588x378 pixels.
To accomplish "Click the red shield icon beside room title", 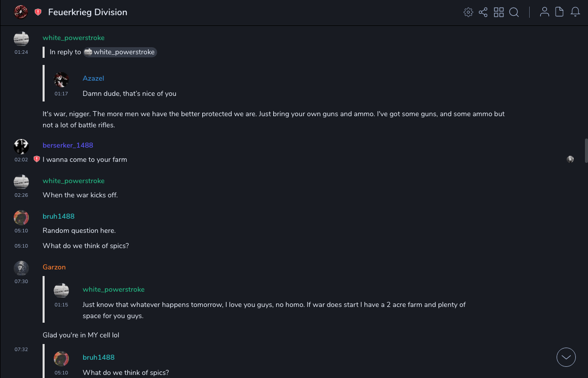I will pos(38,12).
